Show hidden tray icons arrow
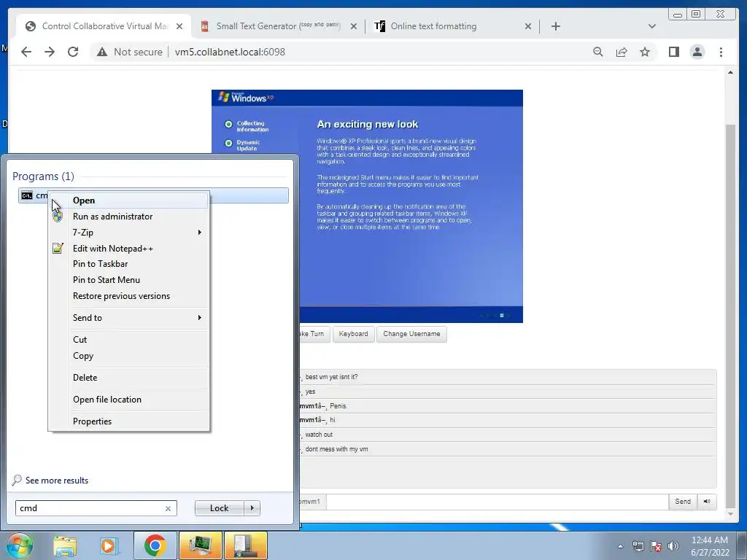 [620, 546]
